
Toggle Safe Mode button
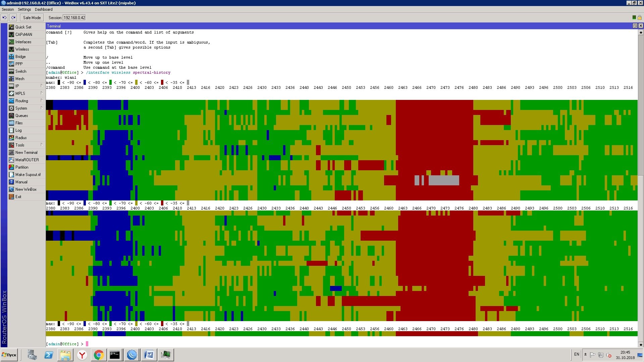point(32,18)
